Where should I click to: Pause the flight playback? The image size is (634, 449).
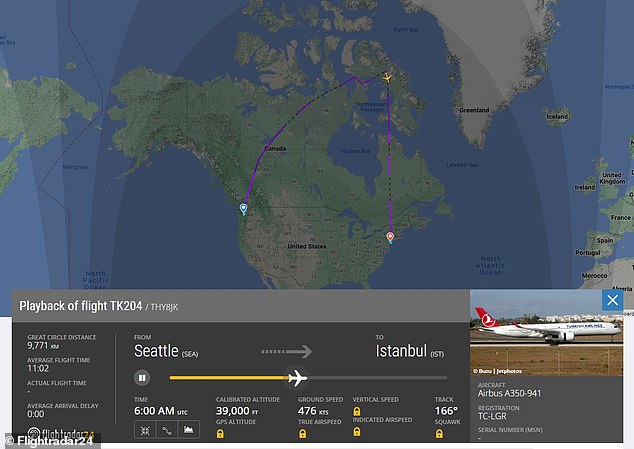(x=143, y=378)
